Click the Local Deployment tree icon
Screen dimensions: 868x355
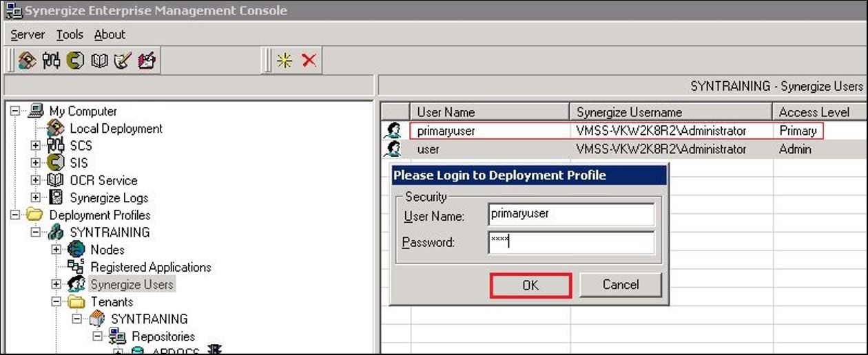[x=56, y=128]
